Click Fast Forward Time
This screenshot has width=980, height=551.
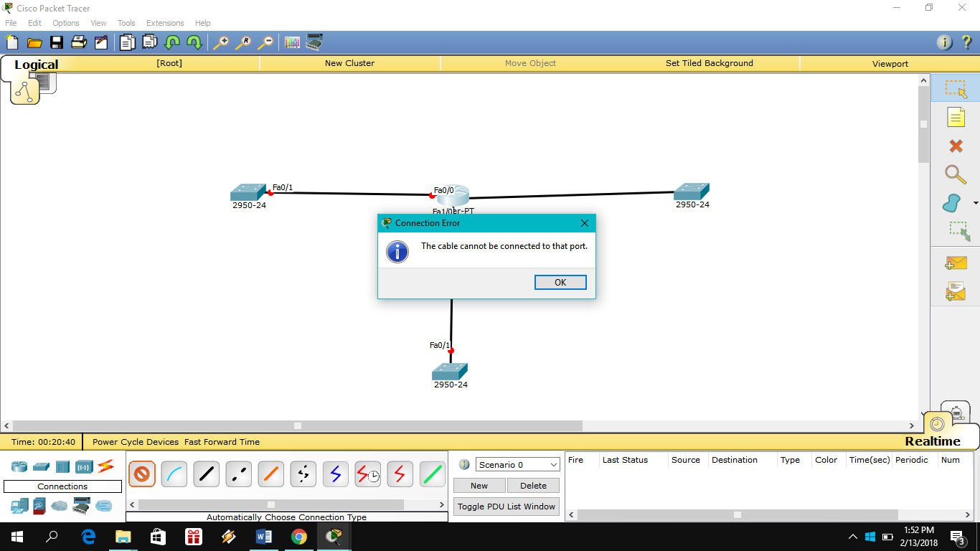[222, 442]
